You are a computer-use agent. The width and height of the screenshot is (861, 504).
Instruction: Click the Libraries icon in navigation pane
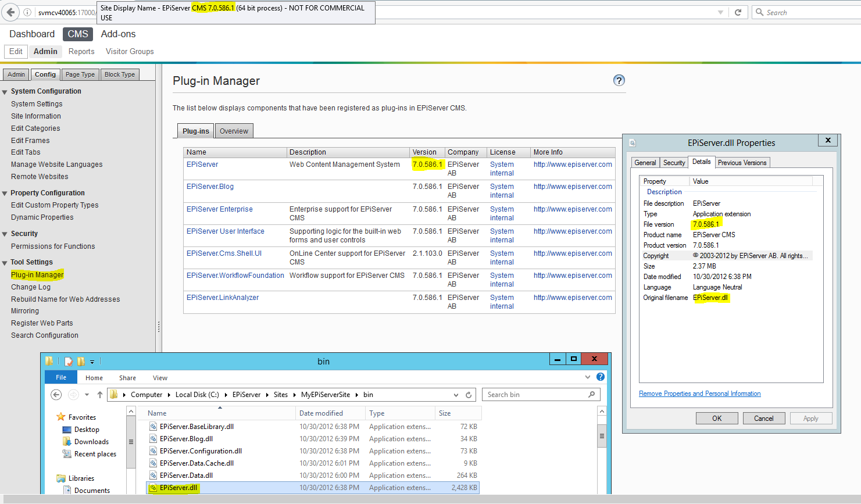(61, 478)
